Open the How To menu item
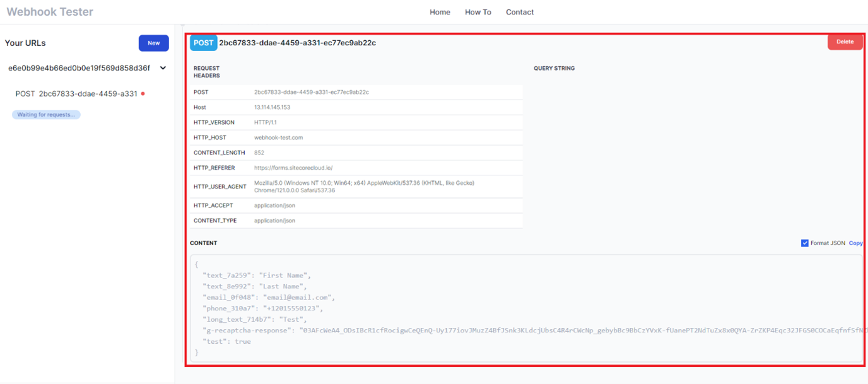The height and width of the screenshot is (384, 868). pyautogui.click(x=478, y=12)
